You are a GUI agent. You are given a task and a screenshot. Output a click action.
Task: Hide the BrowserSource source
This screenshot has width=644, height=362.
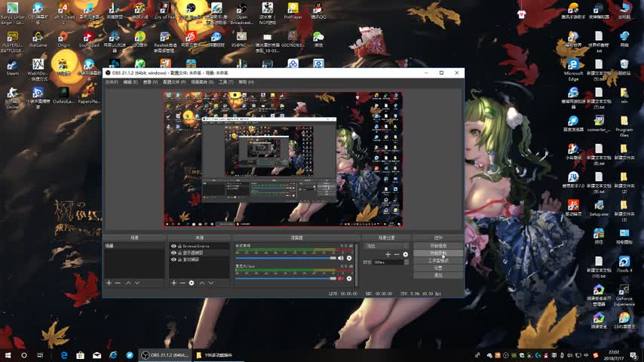click(x=173, y=246)
